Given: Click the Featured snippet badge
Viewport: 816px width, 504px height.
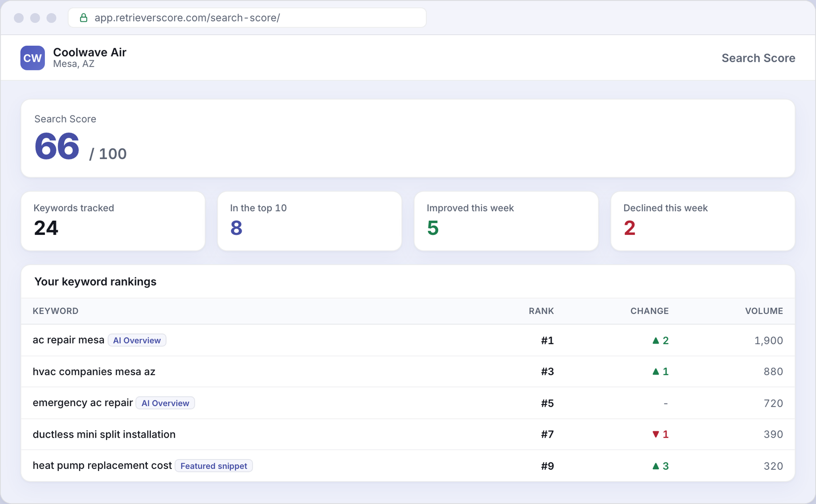Looking at the screenshot, I should pos(214,466).
